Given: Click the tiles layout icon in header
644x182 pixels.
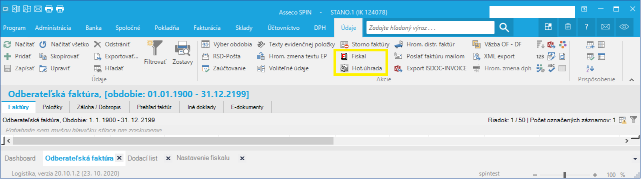Looking at the screenshot, I should click(548, 27).
